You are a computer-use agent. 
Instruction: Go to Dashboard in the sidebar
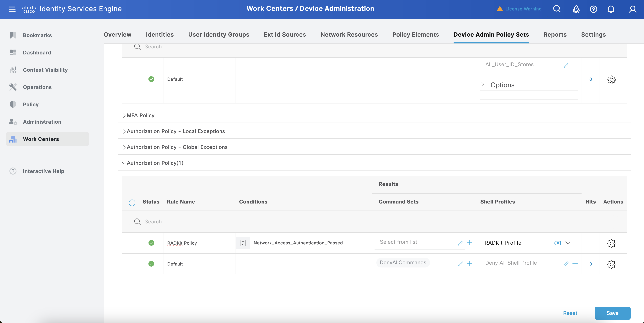[48, 53]
